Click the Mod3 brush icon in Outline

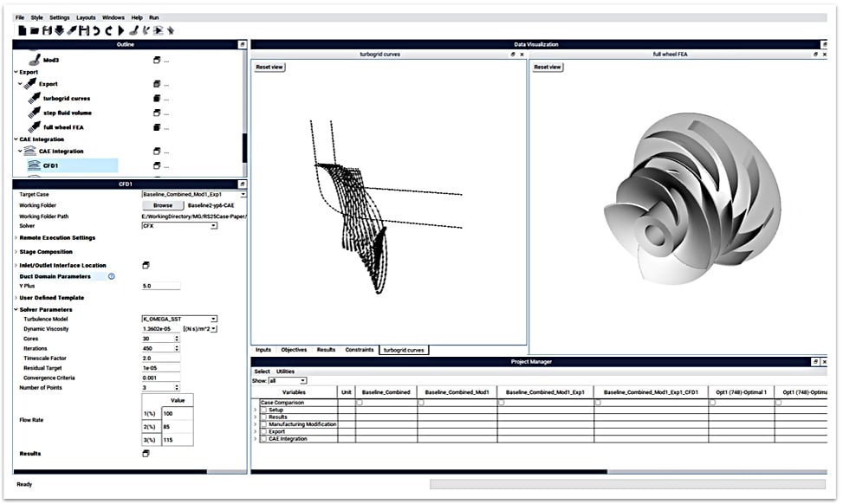35,59
